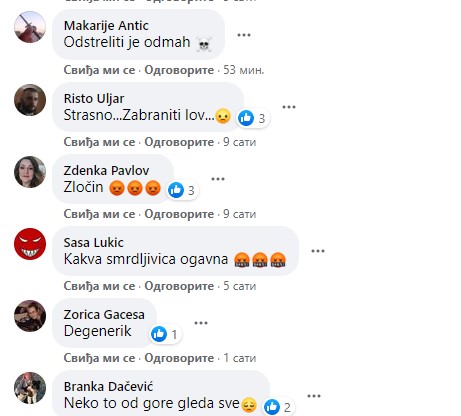The height and width of the screenshot is (416, 461).
Task: Open Zdenka Pavlov's profile picture
Action: click(x=30, y=172)
